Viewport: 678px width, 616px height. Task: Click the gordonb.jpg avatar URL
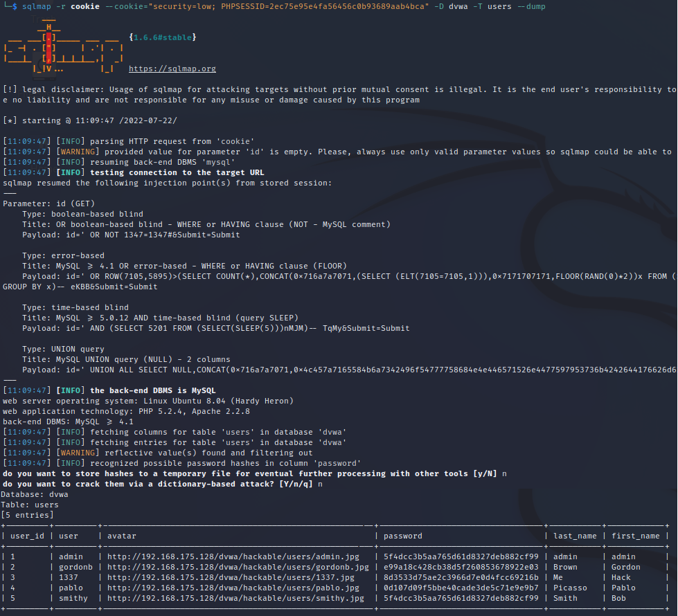coord(238,567)
